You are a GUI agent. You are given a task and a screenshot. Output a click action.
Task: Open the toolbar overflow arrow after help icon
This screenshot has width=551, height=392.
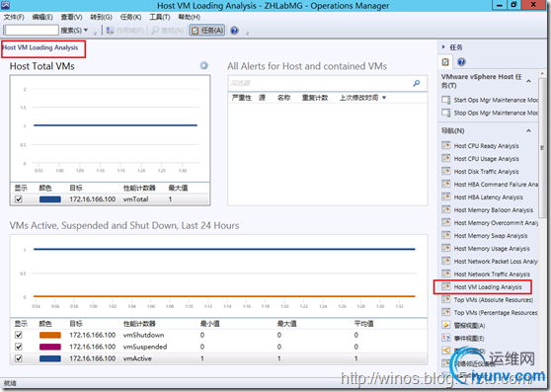[x=248, y=33]
